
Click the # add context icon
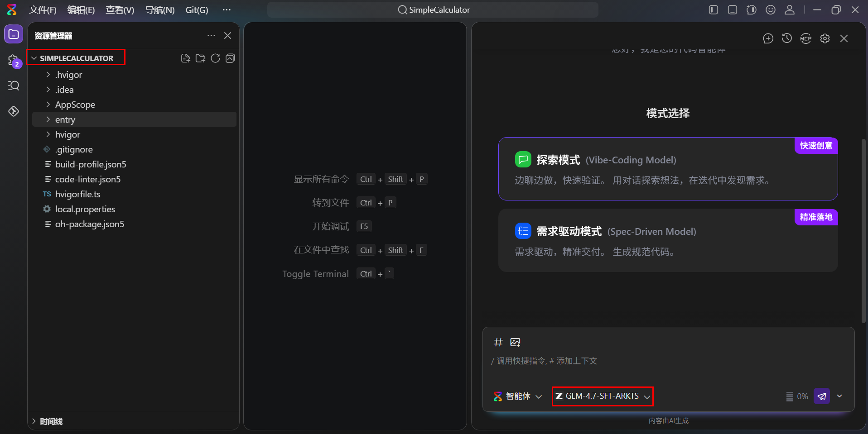point(498,342)
